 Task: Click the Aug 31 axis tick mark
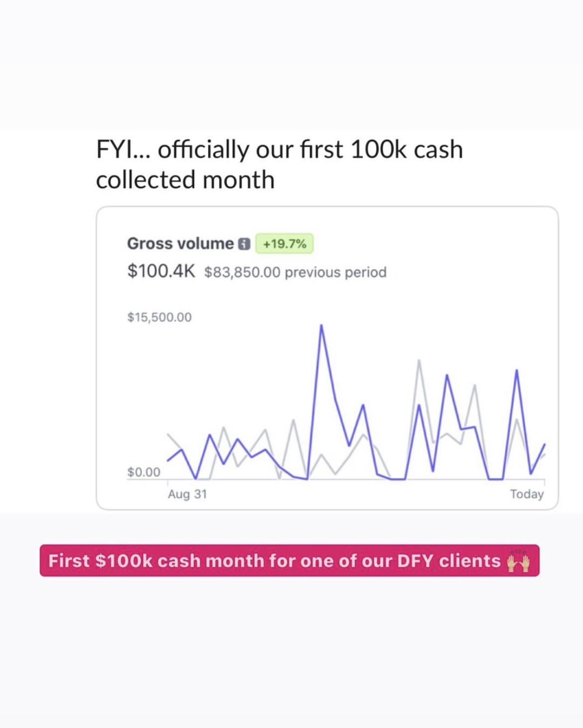click(167, 483)
